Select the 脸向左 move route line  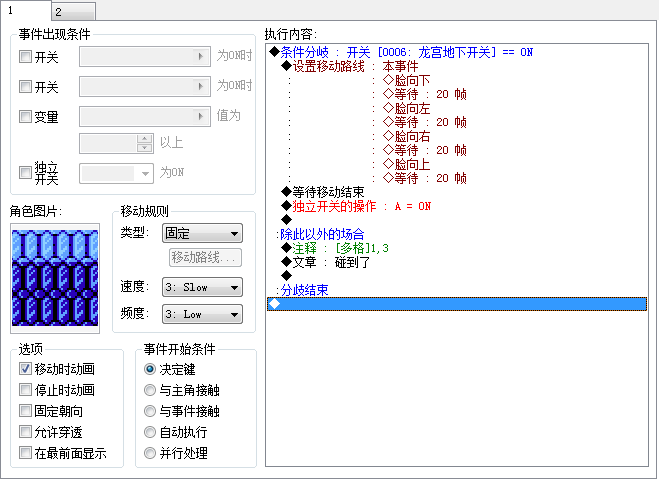tap(407, 108)
